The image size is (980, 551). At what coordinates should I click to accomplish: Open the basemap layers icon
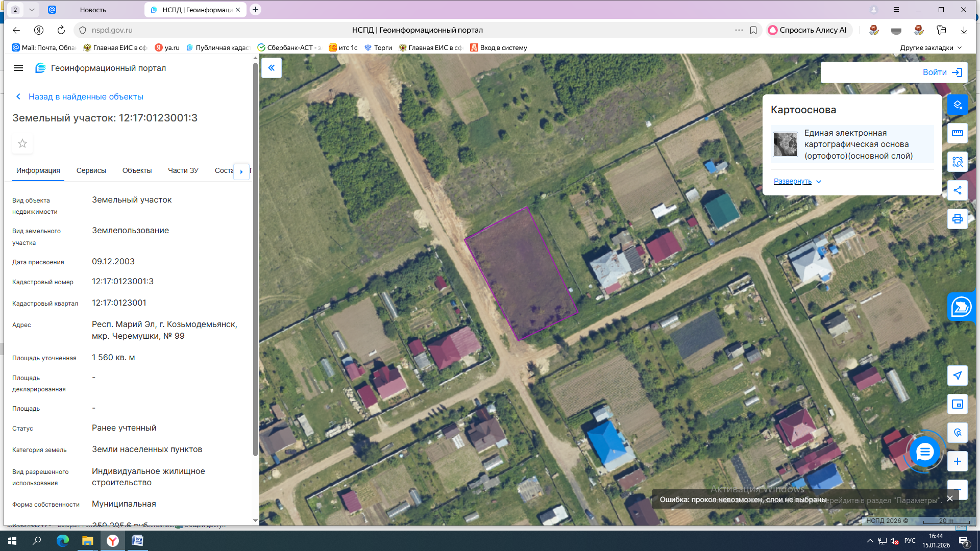click(957, 105)
